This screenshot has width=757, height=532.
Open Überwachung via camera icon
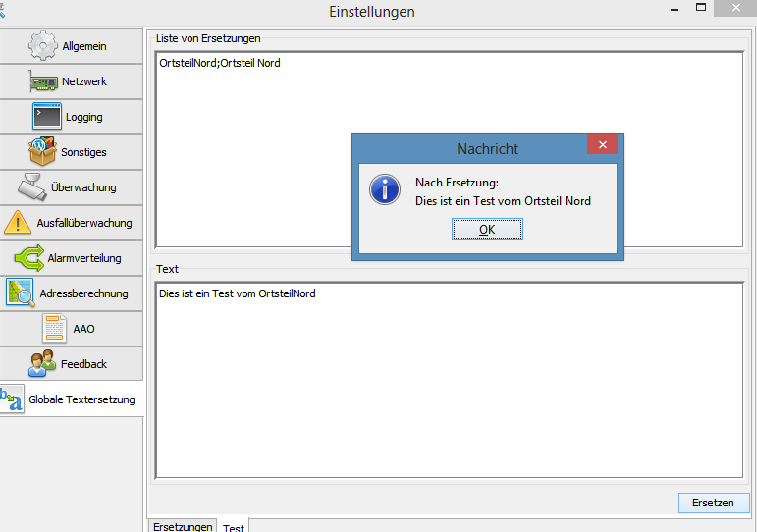click(x=32, y=186)
